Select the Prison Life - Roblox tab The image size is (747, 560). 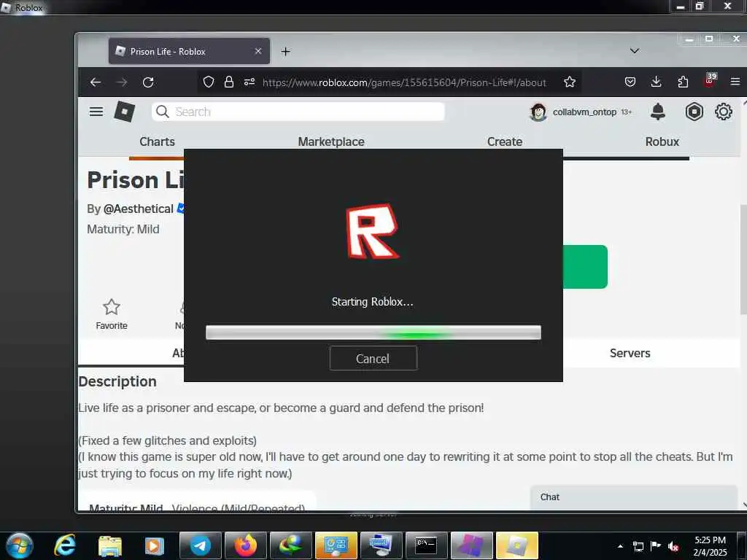[189, 51]
